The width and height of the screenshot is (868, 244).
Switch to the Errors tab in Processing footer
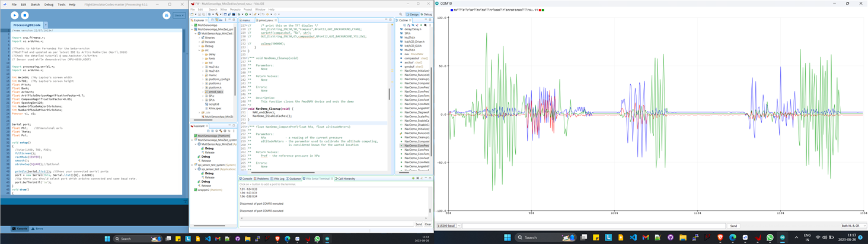(x=37, y=228)
